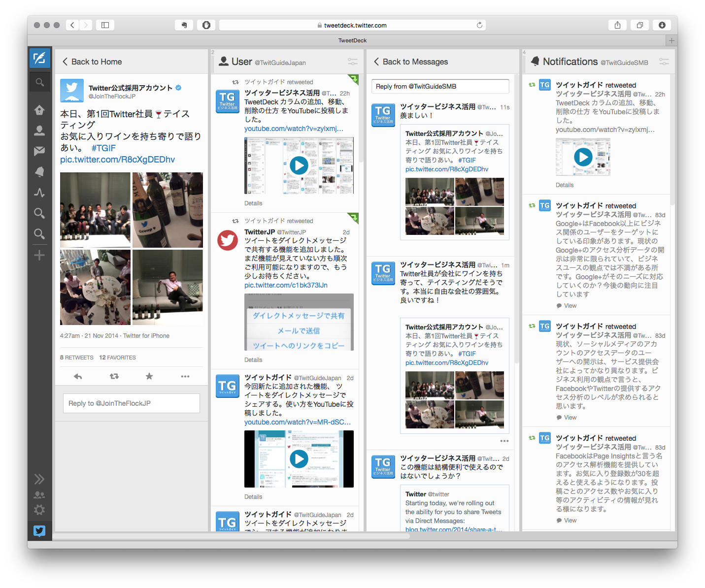This screenshot has width=705, height=588.
Task: Click the verified badge beside Twitter公式採用アカウント
Action: (178, 88)
